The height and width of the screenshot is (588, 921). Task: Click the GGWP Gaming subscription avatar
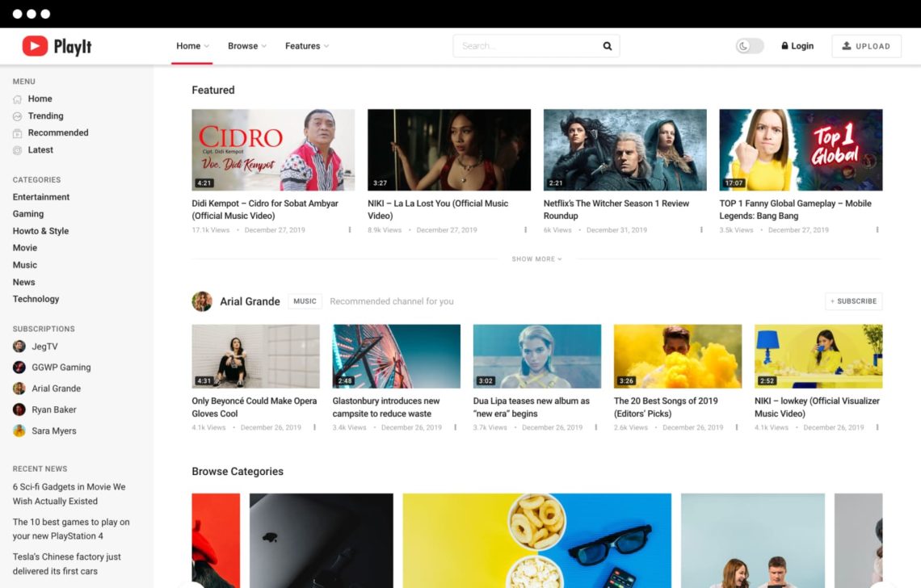19,367
